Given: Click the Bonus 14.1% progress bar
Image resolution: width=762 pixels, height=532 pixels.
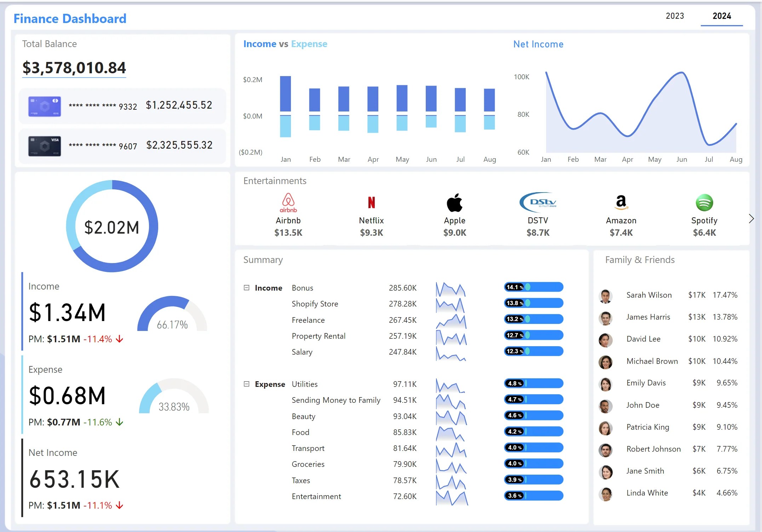Looking at the screenshot, I should pyautogui.click(x=534, y=287).
